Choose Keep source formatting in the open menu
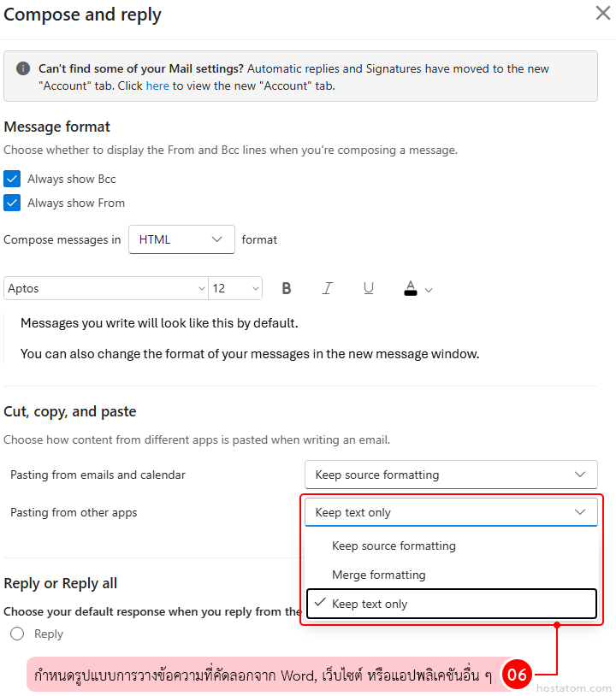Viewport: 616px width, 696px height. coord(394,545)
